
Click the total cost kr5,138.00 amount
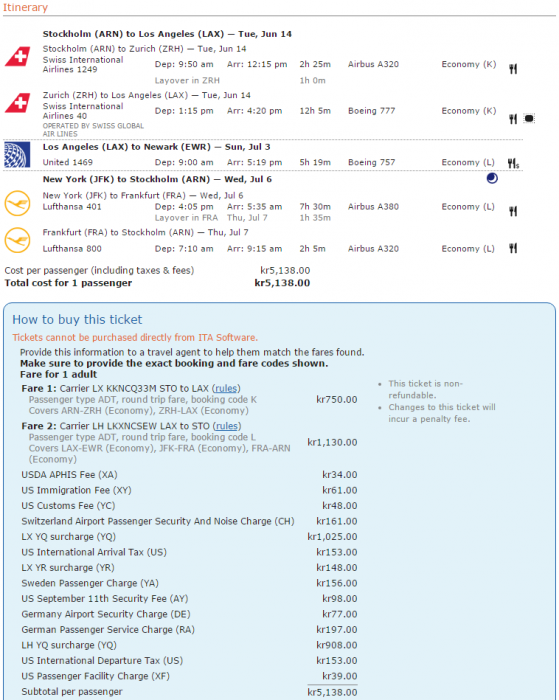282,283
